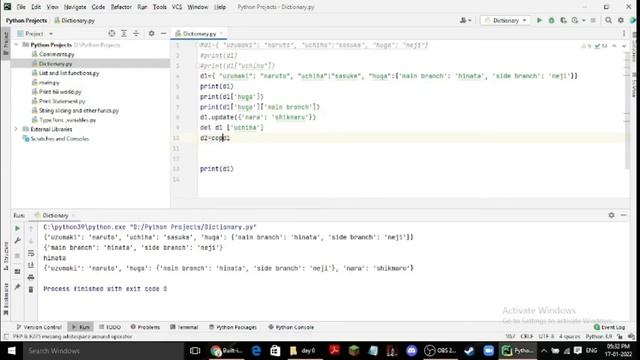Select Scratches and Consoles node
Image resolution: width=640 pixels, height=360 pixels.
point(60,138)
